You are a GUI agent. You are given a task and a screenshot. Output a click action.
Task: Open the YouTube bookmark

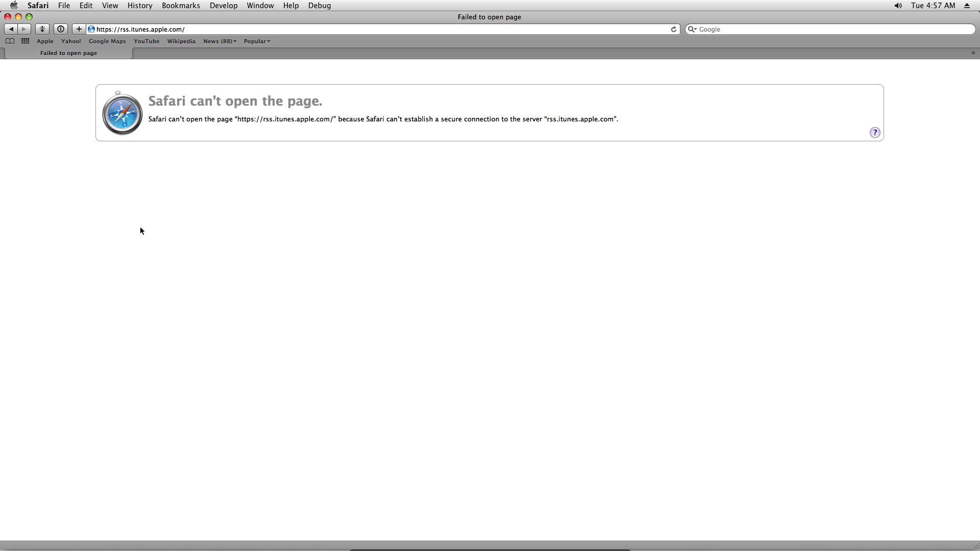pyautogui.click(x=146, y=41)
